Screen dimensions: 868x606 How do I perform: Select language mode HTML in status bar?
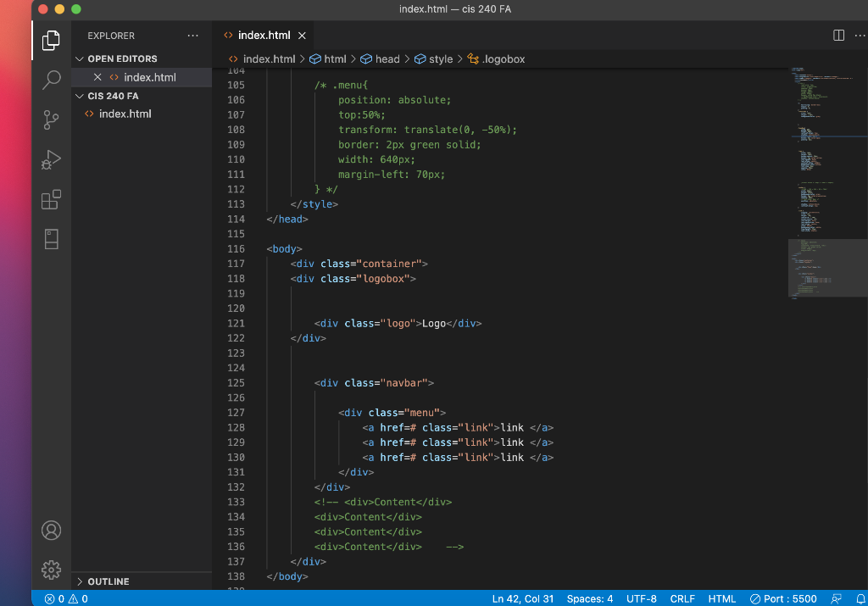(722, 599)
